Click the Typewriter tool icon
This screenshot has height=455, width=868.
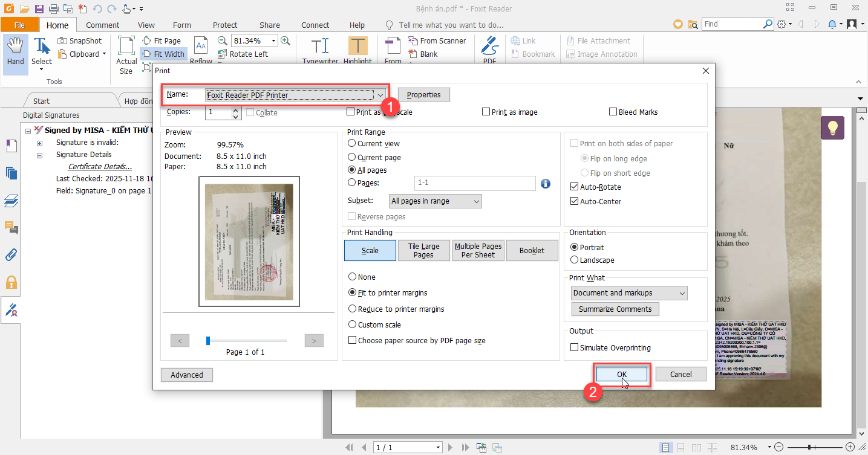point(320,47)
